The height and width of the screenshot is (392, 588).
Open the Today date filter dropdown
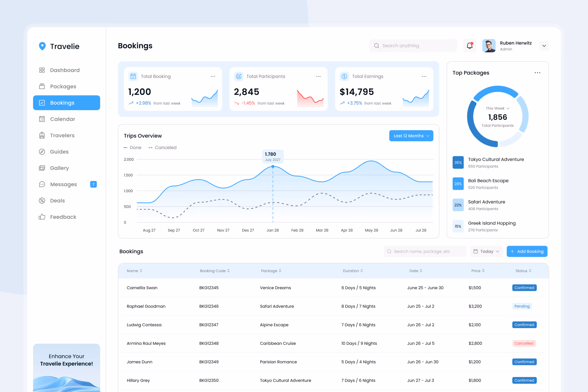click(486, 251)
